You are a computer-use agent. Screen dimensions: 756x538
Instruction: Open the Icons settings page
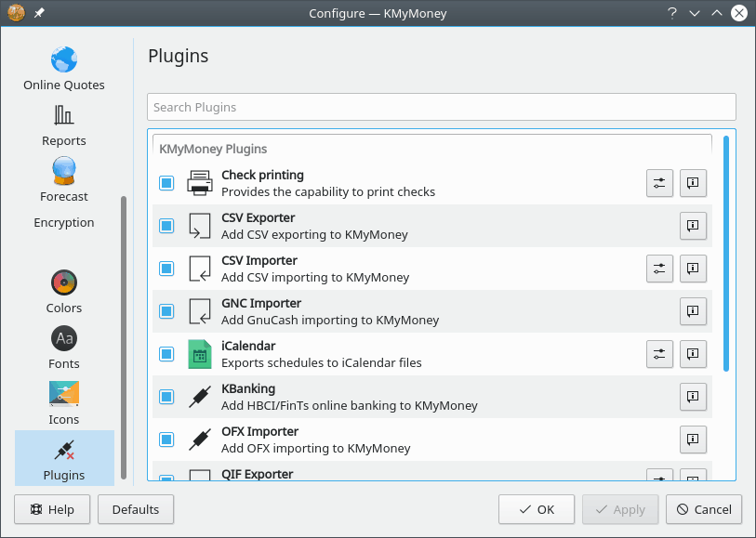coord(64,403)
